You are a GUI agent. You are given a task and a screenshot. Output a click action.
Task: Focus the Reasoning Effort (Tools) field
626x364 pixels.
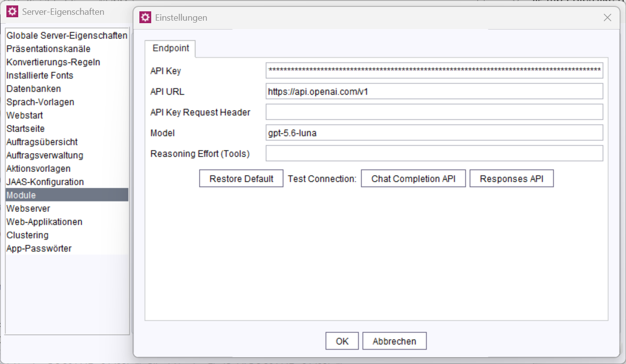pyautogui.click(x=434, y=154)
